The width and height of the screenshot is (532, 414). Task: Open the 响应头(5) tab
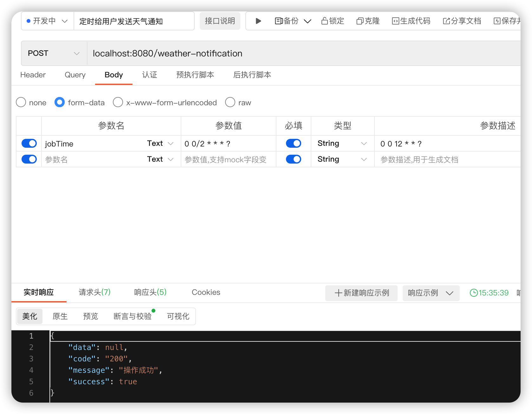pyautogui.click(x=150, y=292)
